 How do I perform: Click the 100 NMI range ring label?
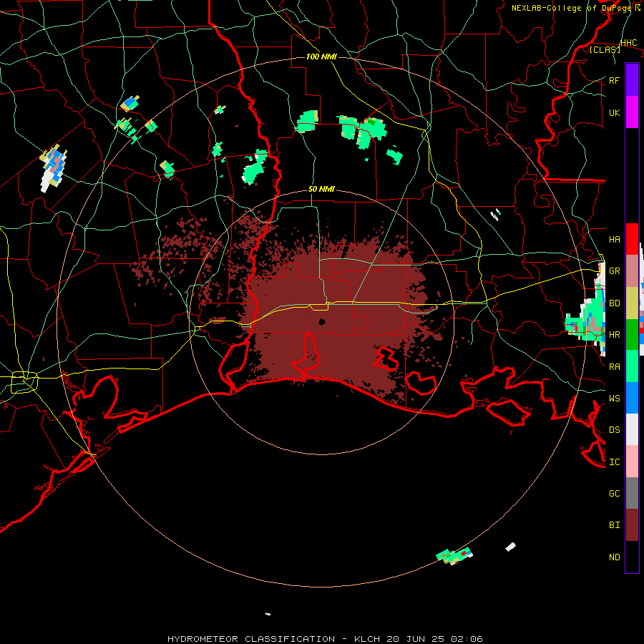click(x=321, y=57)
